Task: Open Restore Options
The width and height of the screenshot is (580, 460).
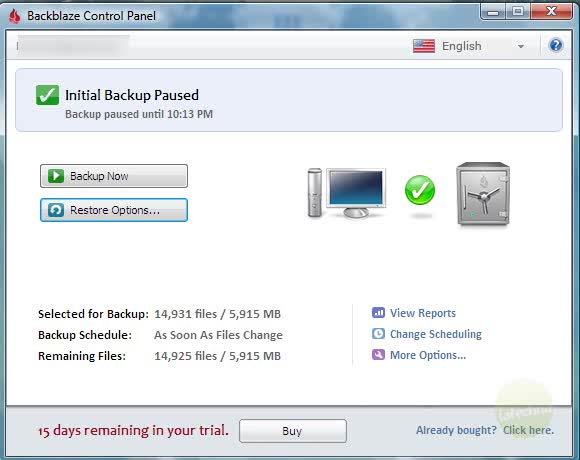Action: [114, 210]
